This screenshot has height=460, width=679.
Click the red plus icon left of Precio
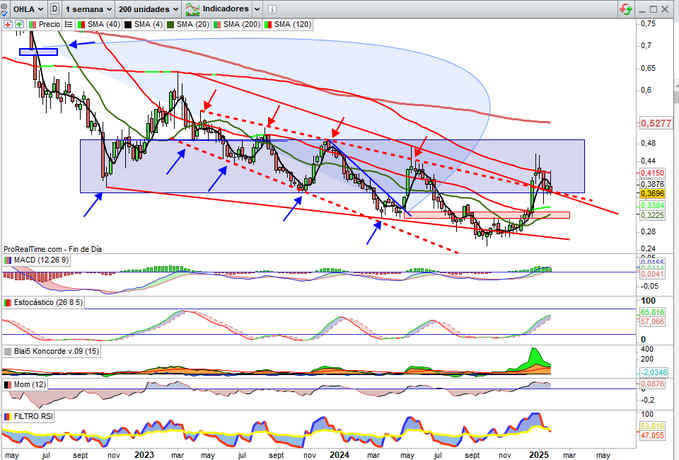5,22
